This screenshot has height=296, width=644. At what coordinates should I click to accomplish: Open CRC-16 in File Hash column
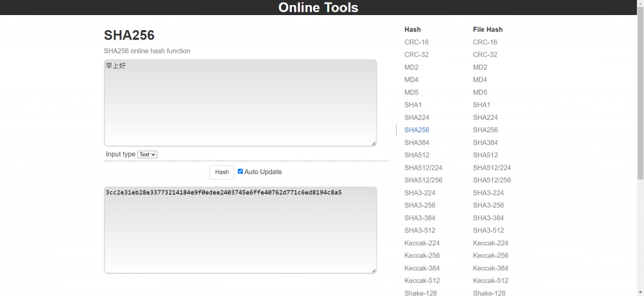[485, 42]
